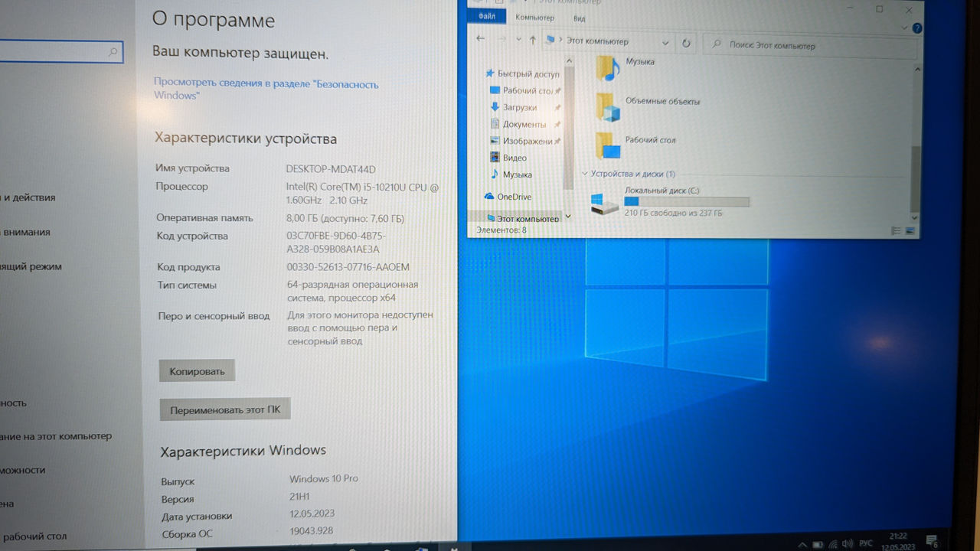This screenshot has width=980, height=551.
Task: Click the Копировать button
Action: click(197, 371)
